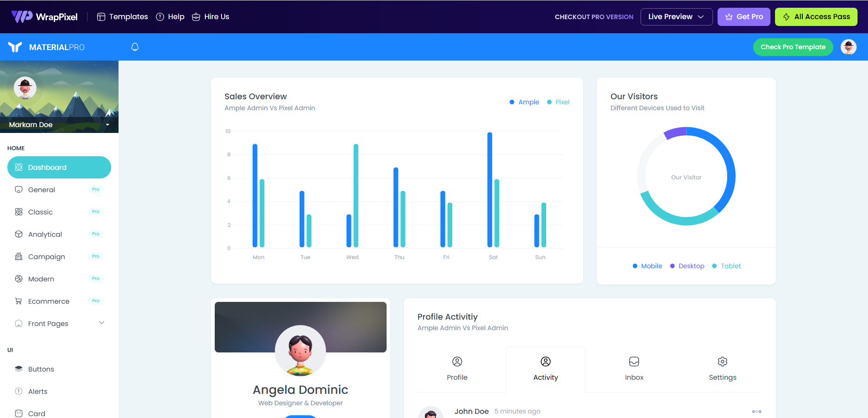Open the Dashboard menu item

(x=59, y=167)
